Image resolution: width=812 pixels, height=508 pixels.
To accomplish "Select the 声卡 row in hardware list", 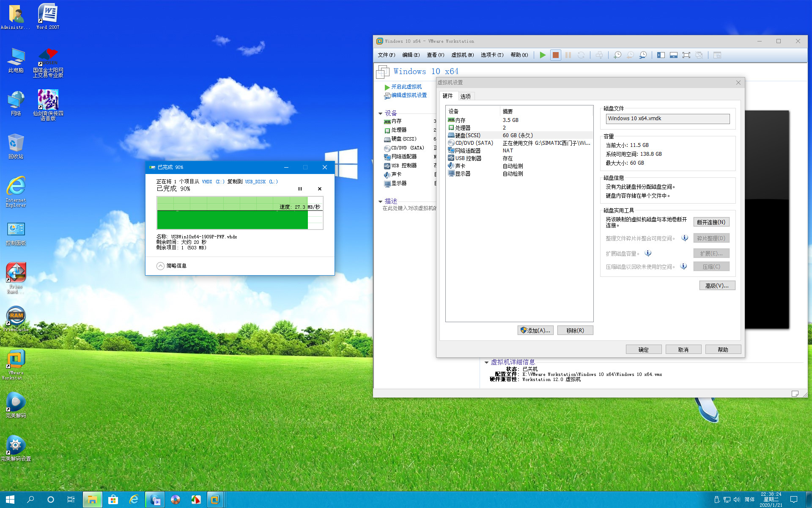I will pyautogui.click(x=519, y=166).
